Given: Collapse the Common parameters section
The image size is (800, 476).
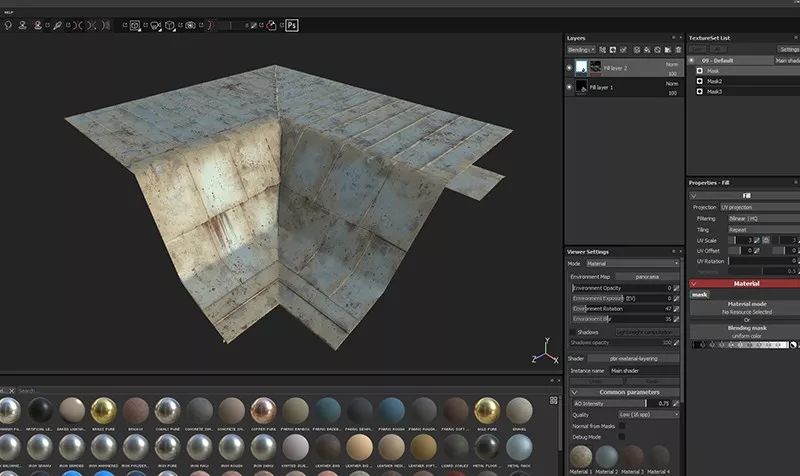Looking at the screenshot, I should (574, 392).
